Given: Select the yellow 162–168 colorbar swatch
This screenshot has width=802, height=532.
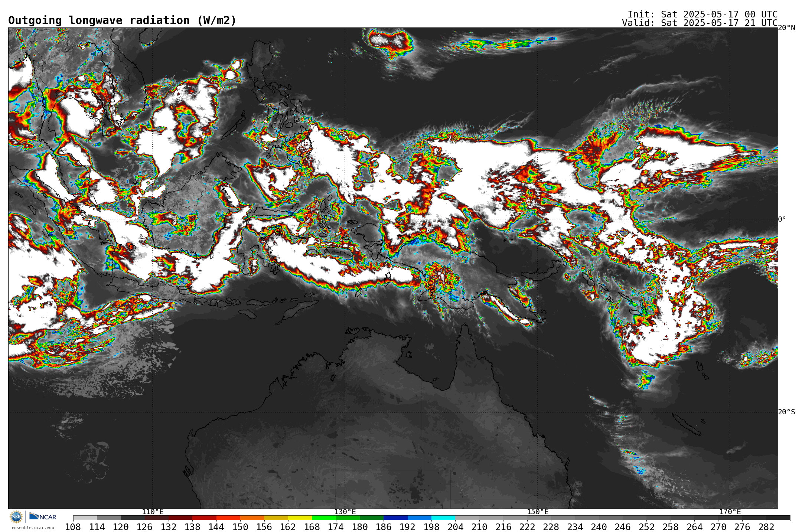Looking at the screenshot, I should click(x=300, y=518).
